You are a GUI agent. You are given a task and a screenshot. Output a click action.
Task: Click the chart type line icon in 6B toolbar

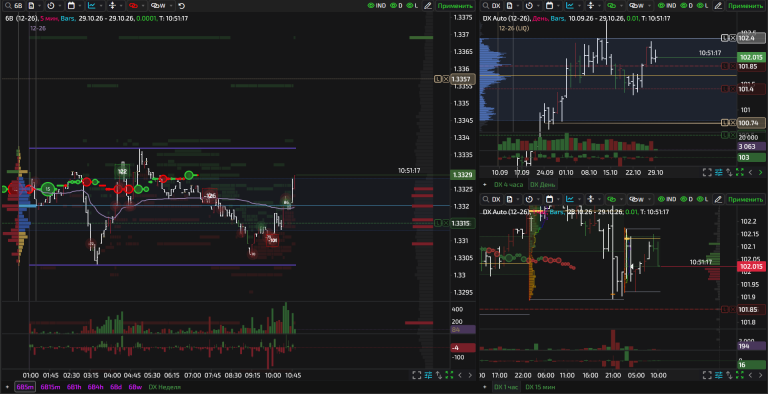[x=92, y=6]
